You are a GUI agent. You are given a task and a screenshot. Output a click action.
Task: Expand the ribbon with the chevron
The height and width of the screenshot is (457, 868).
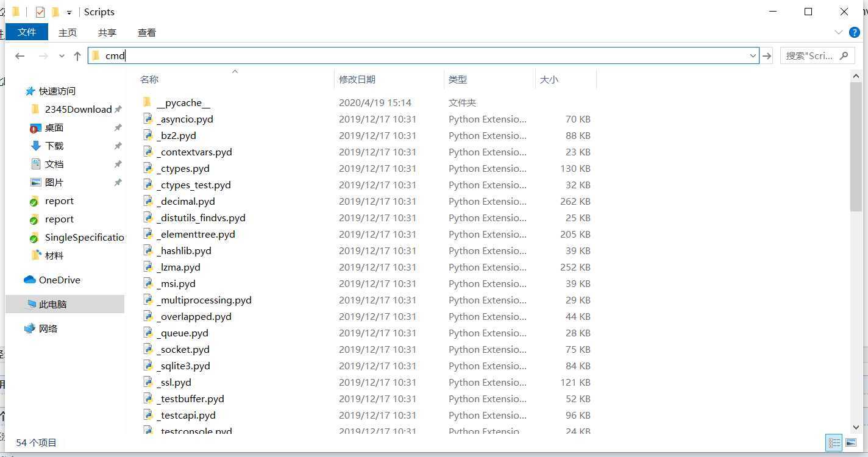click(839, 32)
